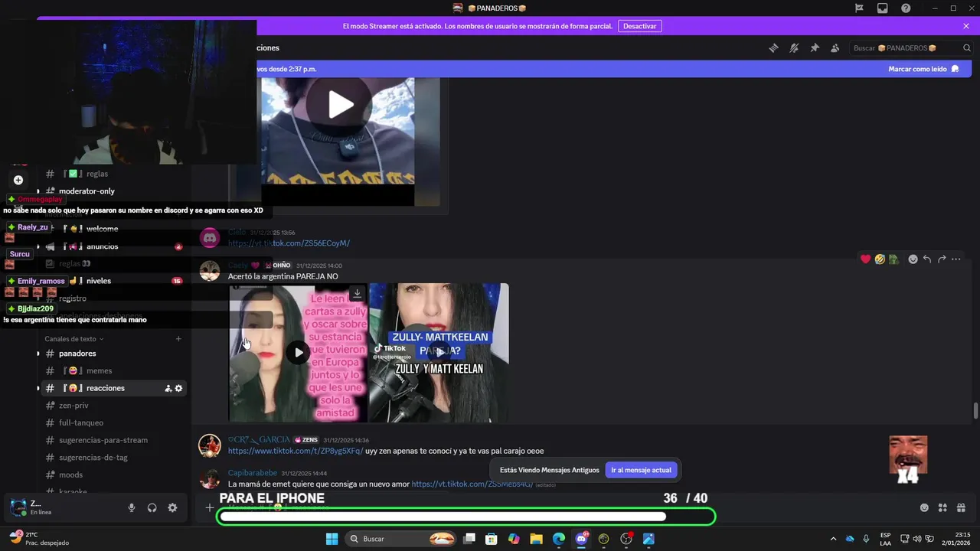Open the tiktok.com/t/ZP8yg5XFq link
Viewport: 980px width, 551px height.
tap(296, 452)
